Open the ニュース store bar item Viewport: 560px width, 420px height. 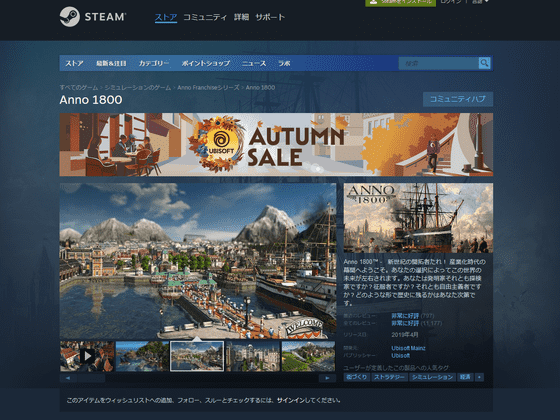tap(254, 63)
